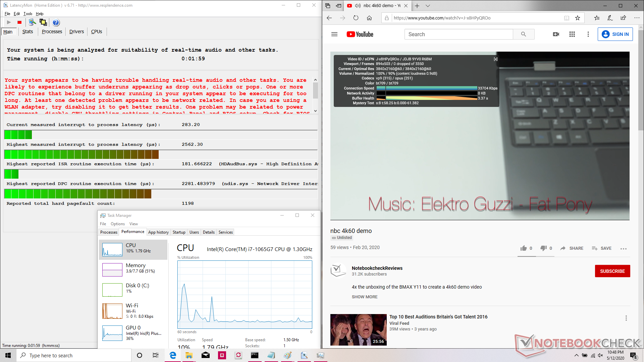Image resolution: width=644 pixels, height=362 pixels.
Task: Click the LatencyMon window layout toolbar icon
Action: [43, 22]
